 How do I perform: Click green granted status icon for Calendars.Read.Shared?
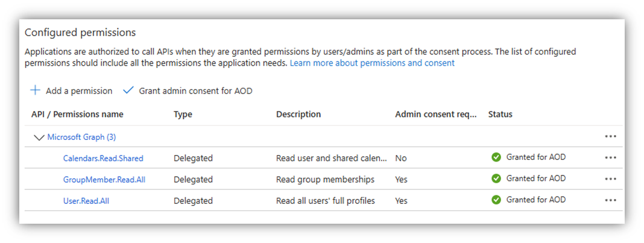(x=496, y=157)
